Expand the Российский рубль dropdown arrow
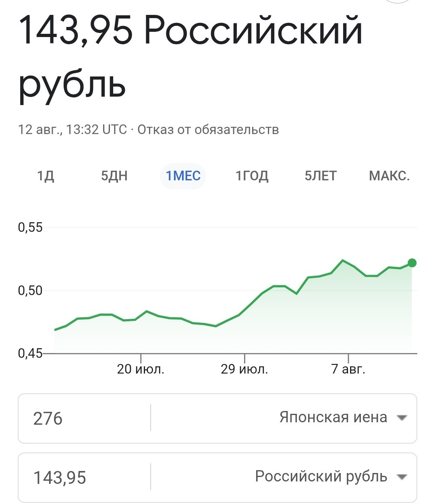Image resolution: width=435 pixels, height=504 pixels. [401, 477]
